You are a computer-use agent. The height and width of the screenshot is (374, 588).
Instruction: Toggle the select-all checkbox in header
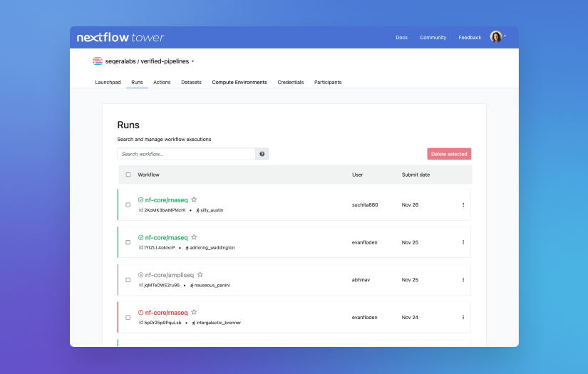(x=128, y=175)
